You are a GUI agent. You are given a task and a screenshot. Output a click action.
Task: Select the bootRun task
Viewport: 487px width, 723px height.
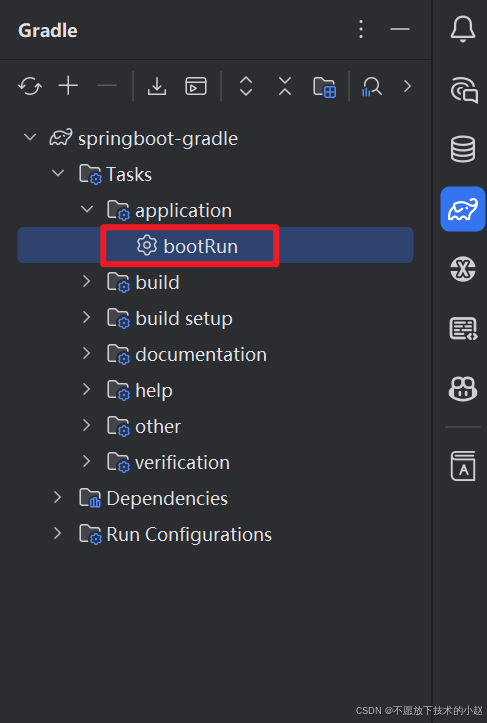[x=215, y=245]
